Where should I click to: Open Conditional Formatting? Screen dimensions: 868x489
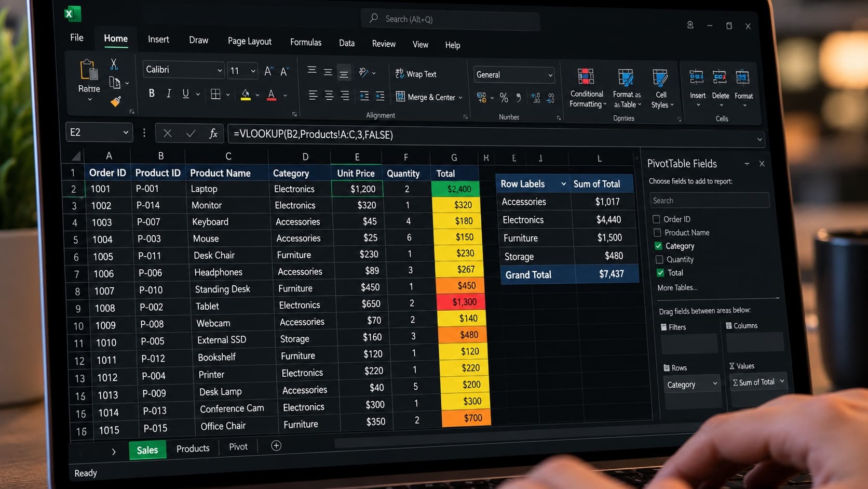587,87
